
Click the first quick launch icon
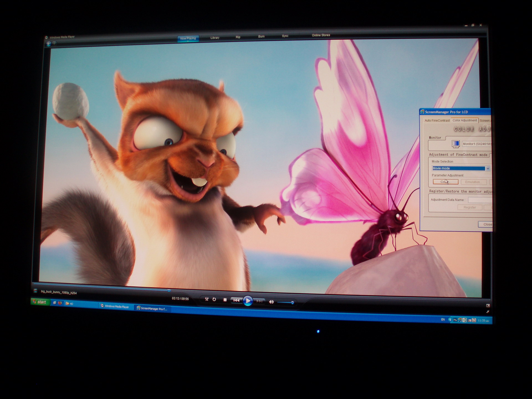[x=55, y=303]
